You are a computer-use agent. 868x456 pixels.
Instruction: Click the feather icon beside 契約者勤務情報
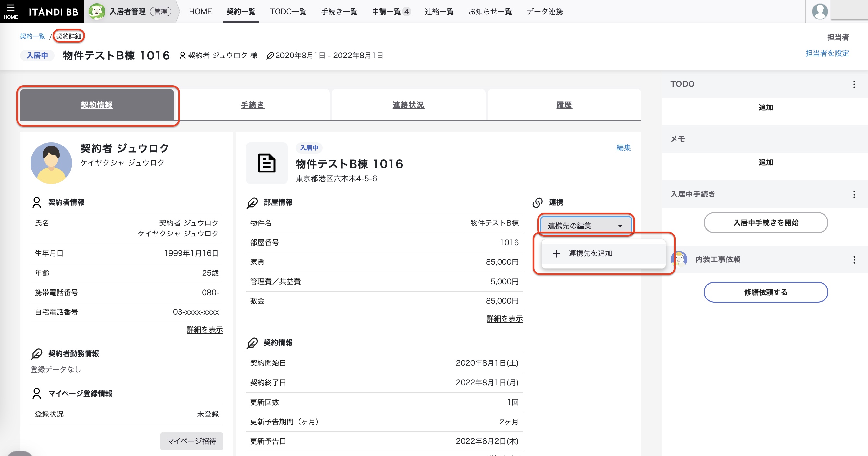click(36, 354)
